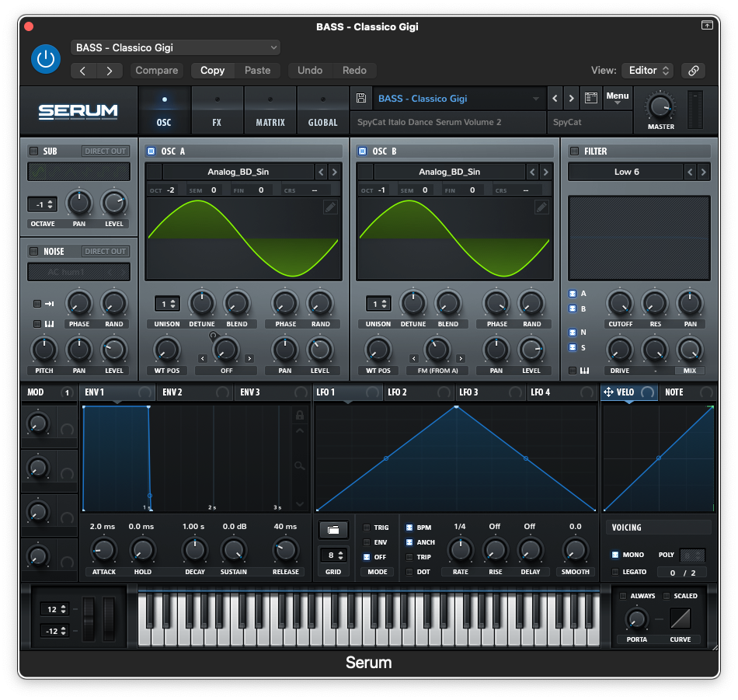Click the pitch bend up range field 12
The width and height of the screenshot is (738, 700).
pos(55,609)
